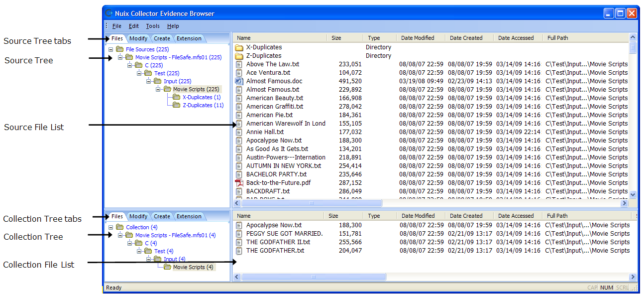The width and height of the screenshot is (644, 298).
Task: Select Movie Scripts (4) collection folder
Action: [193, 267]
